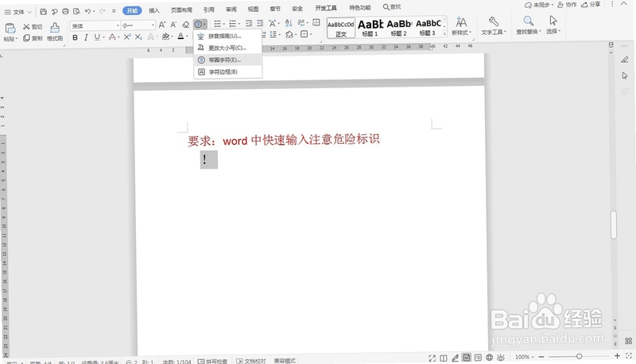Open zoom percentage 100% dropdown
The image size is (636, 364).
pyautogui.click(x=524, y=357)
